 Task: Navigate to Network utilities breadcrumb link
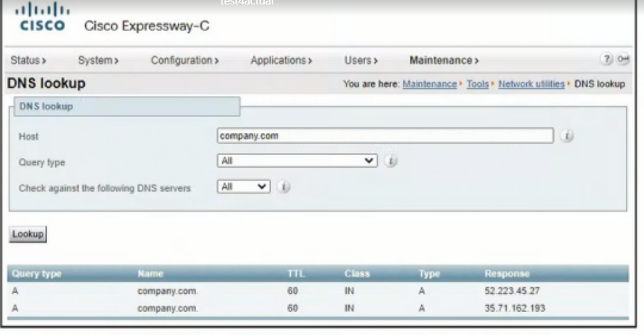click(531, 84)
